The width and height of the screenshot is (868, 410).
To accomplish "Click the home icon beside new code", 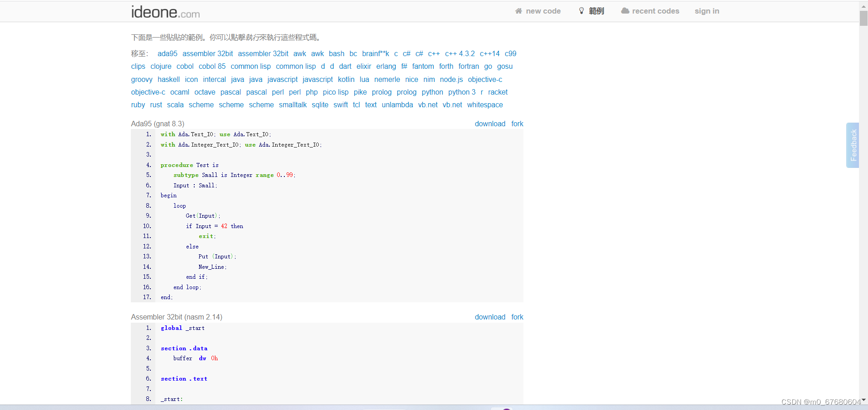I will [518, 11].
